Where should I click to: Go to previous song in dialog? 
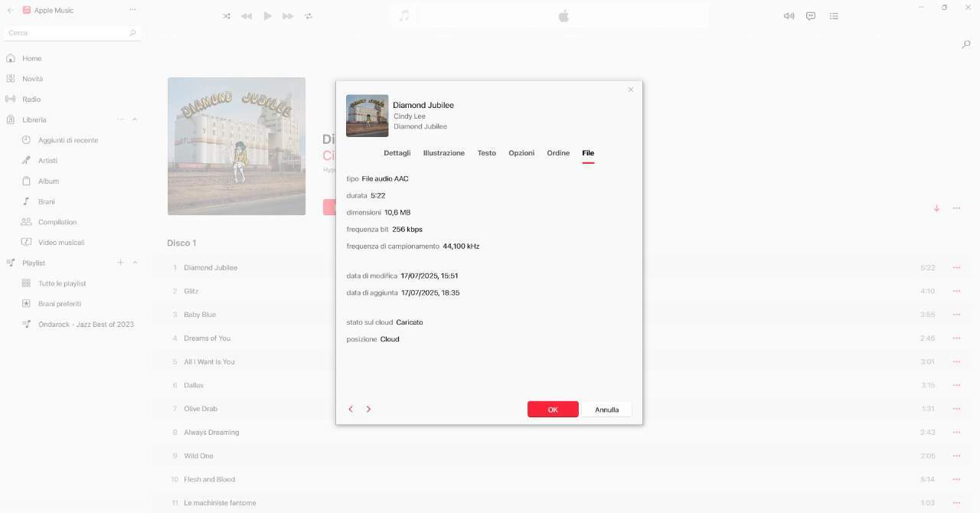point(351,410)
